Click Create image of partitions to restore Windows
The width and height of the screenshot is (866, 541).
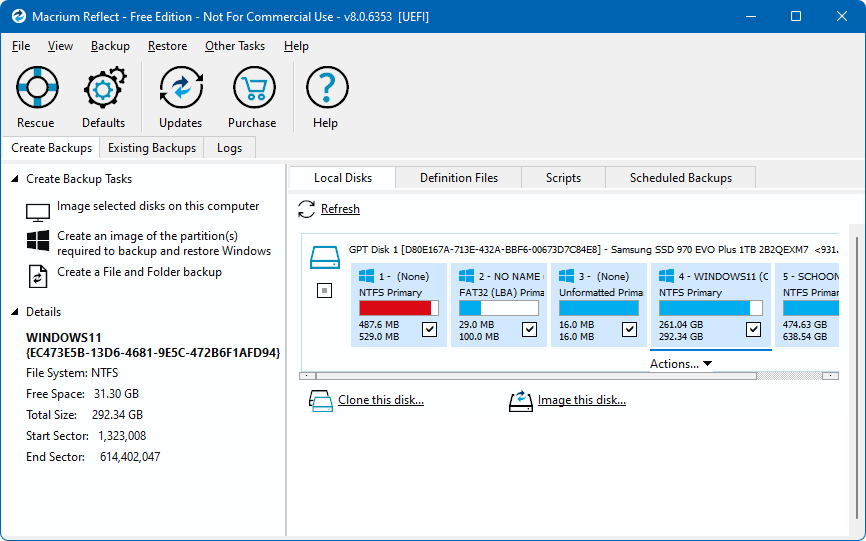[164, 243]
